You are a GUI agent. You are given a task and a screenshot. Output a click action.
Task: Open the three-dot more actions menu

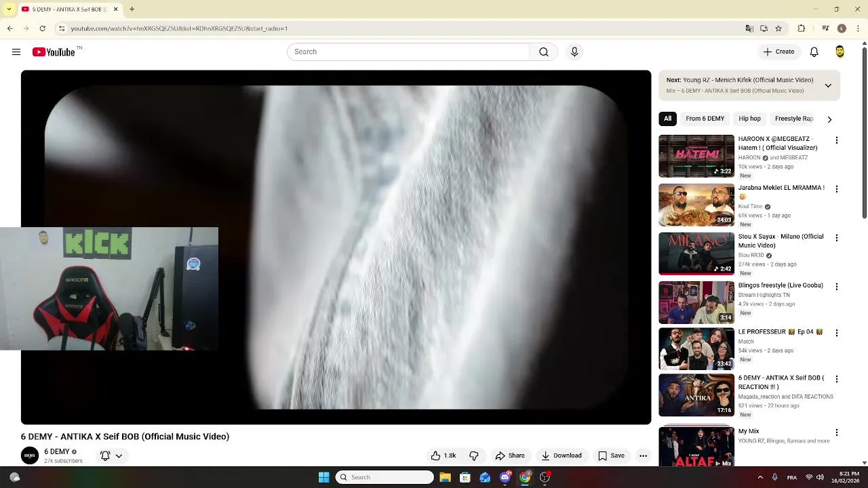[643, 455]
